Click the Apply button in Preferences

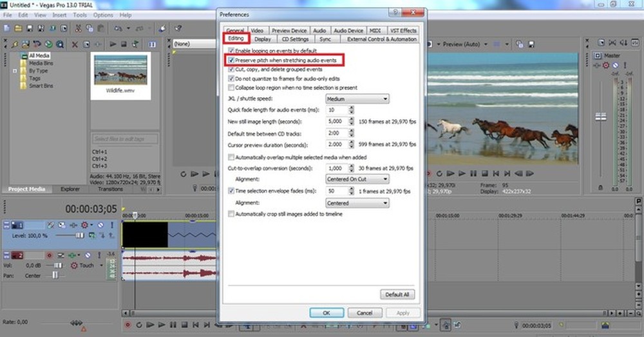403,313
